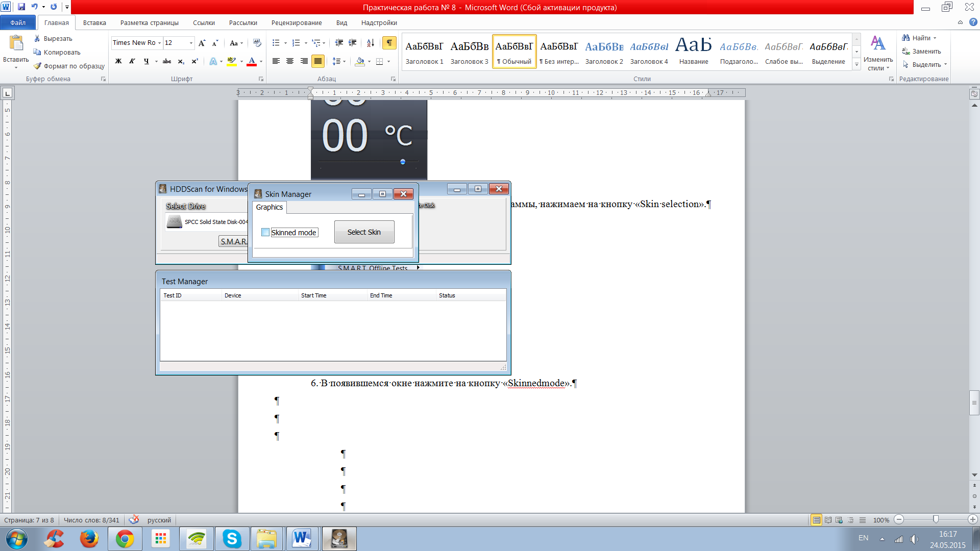The width and height of the screenshot is (980, 551).
Task: Click the Cut (Вырезать) scissors icon
Action: click(x=37, y=38)
